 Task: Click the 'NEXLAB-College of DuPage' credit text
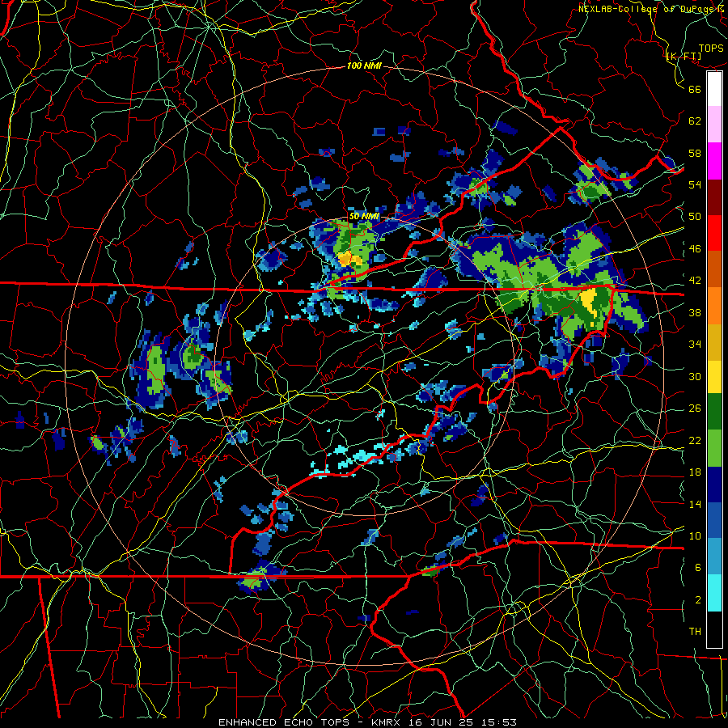click(647, 9)
